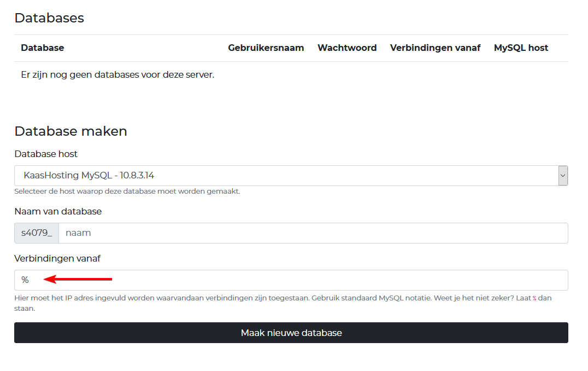The width and height of the screenshot is (588, 371).
Task: Click the 'MySQL host' column header
Action: [x=521, y=48]
